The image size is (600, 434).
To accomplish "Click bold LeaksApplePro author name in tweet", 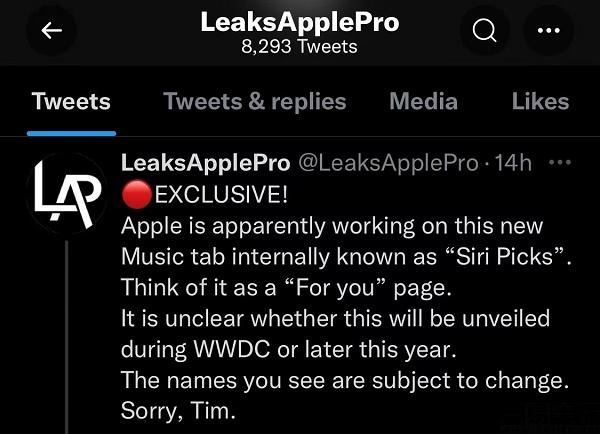I will pyautogui.click(x=205, y=163).
